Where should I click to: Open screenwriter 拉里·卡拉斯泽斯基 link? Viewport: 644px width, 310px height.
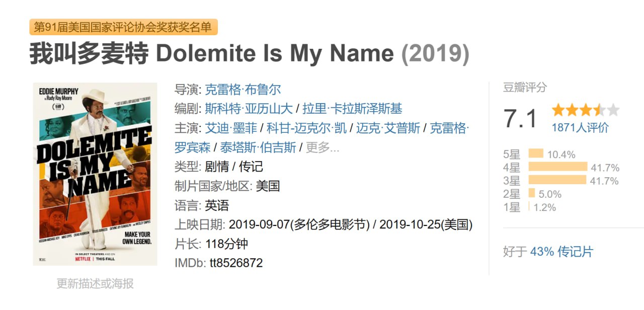pyautogui.click(x=352, y=109)
